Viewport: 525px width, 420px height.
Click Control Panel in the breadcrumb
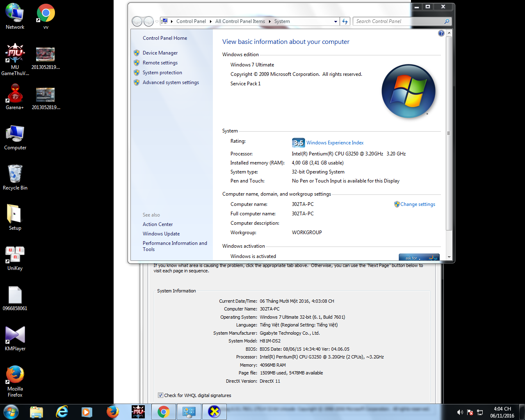point(191,21)
